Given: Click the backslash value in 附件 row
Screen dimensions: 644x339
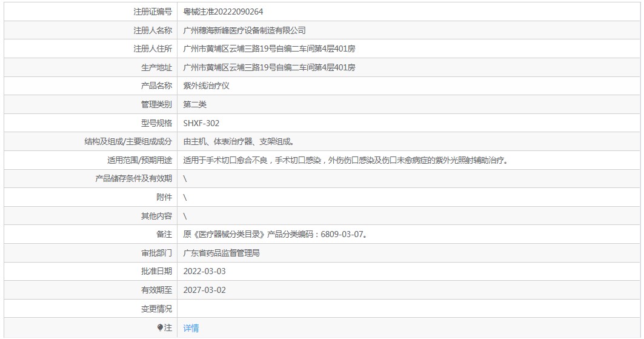Looking at the screenshot, I should (185, 197).
